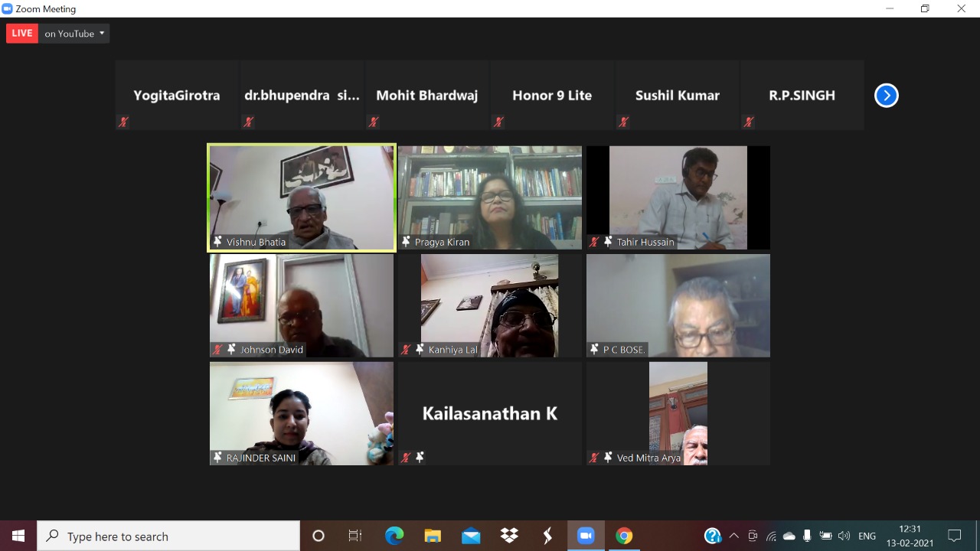This screenshot has width=980, height=551.
Task: Click muted mic icon on Kailasanathan K tile
Action: click(x=406, y=458)
